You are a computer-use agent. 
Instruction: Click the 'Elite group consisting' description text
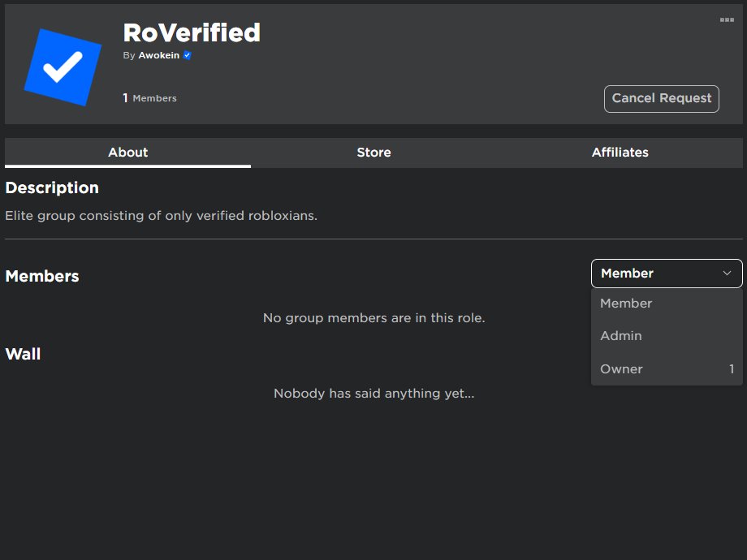tap(161, 216)
